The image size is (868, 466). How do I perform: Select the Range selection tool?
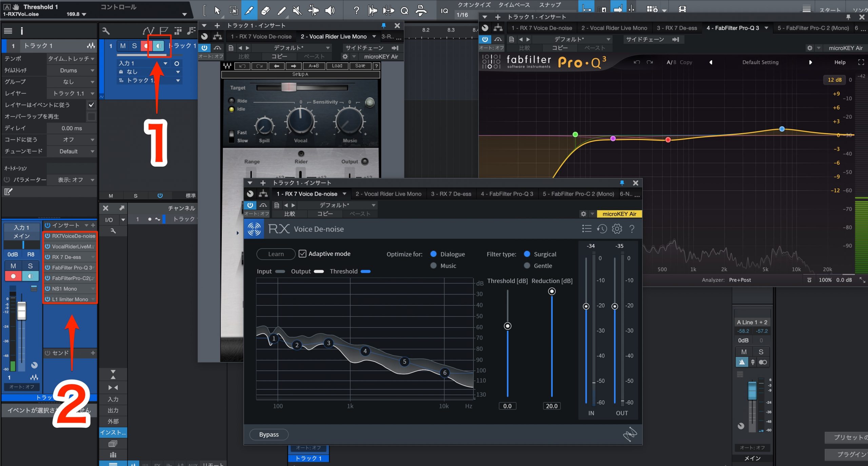coord(234,11)
